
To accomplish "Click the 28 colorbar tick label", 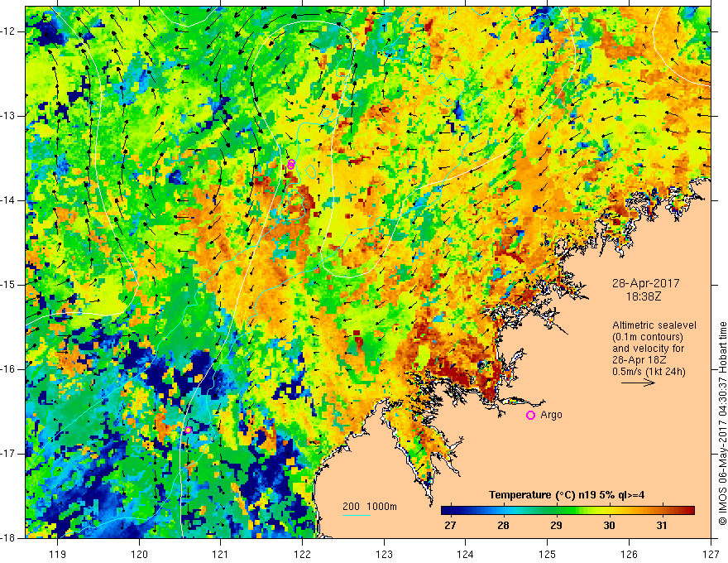I will coord(503,526).
